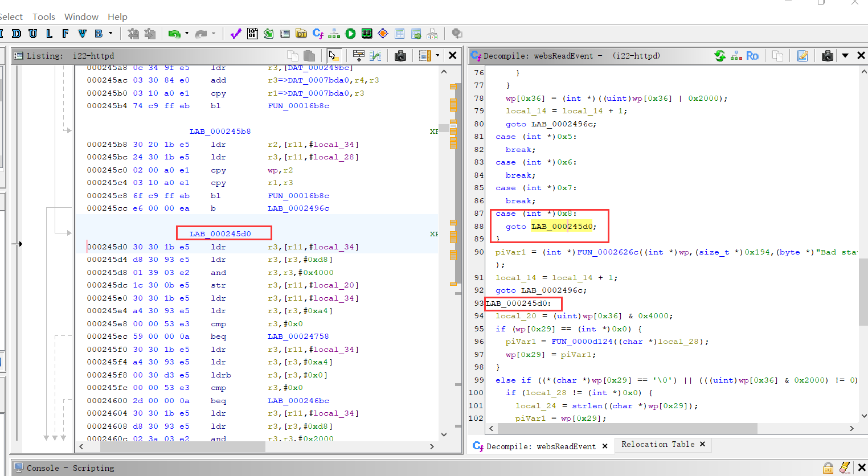The height and width of the screenshot is (476, 868).
Task: Click the 'B' next bookmark navigation icon
Action: [99, 34]
